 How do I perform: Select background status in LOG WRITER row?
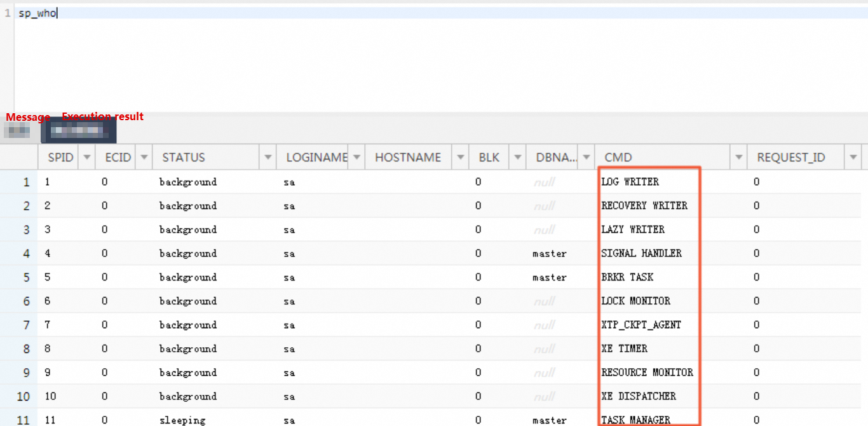point(215,182)
